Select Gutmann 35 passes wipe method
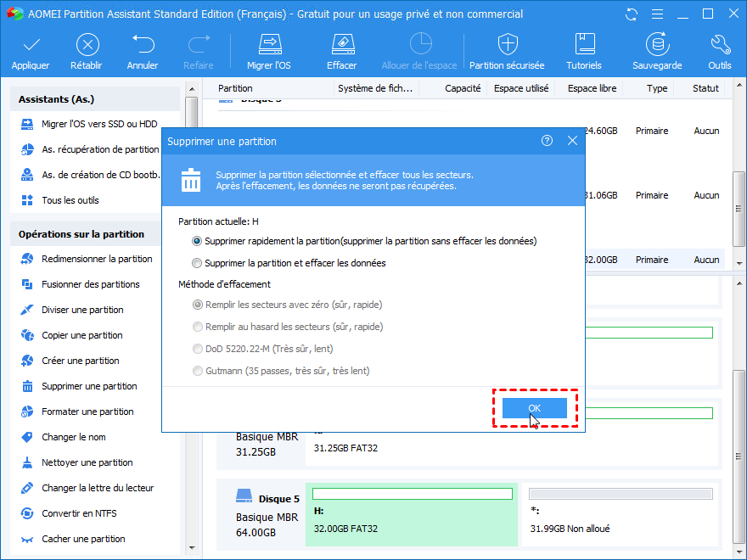Image resolution: width=747 pixels, height=560 pixels. 197,371
